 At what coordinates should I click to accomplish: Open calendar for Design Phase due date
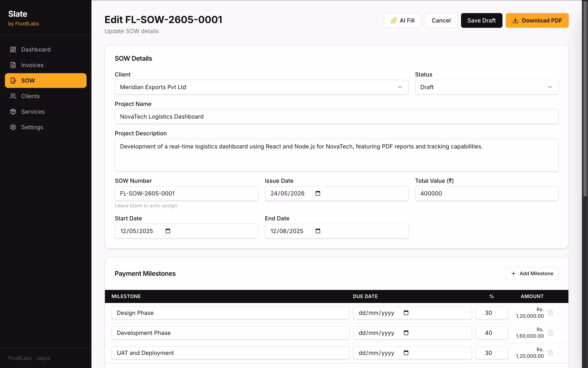click(406, 313)
